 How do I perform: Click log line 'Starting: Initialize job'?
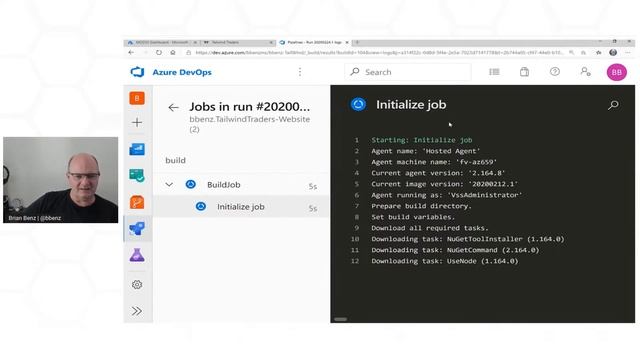[422, 140]
